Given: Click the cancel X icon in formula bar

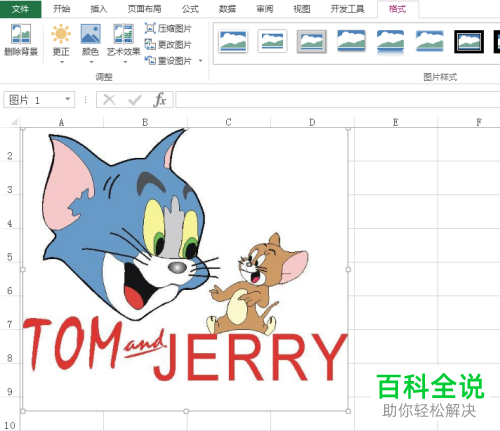Looking at the screenshot, I should pos(109,100).
